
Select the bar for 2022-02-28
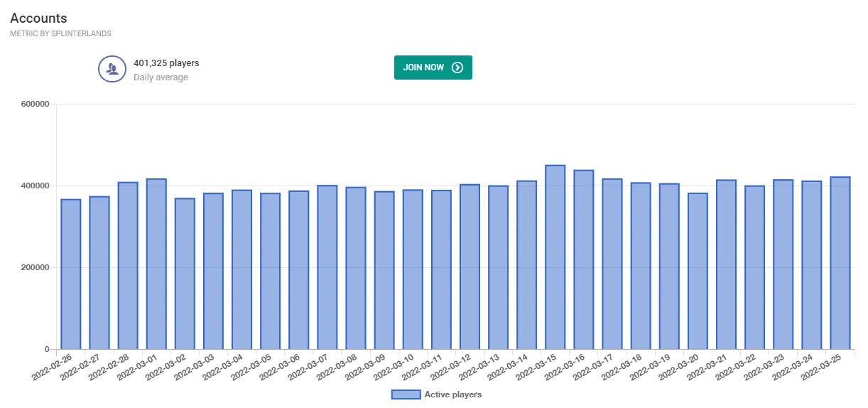[x=128, y=266]
